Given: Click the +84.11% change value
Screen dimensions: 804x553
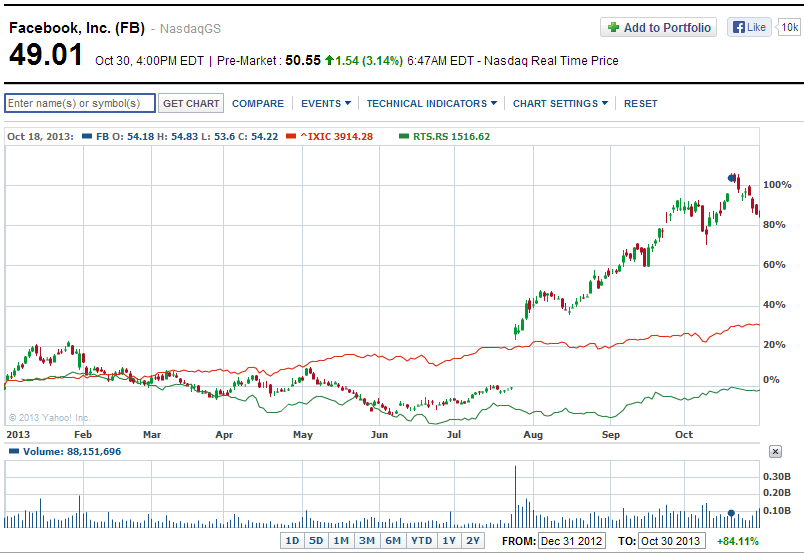Looking at the screenshot, I should click(737, 541).
